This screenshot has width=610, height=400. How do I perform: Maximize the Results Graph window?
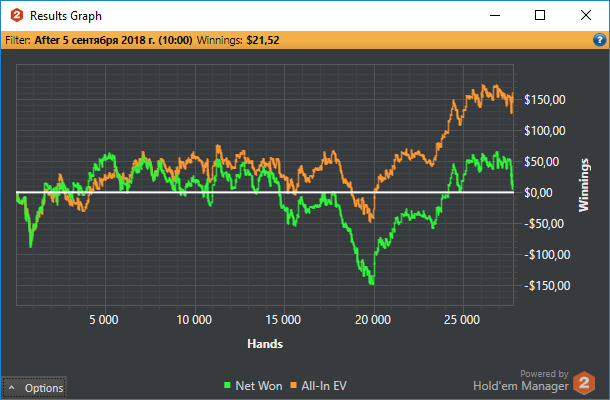[540, 15]
